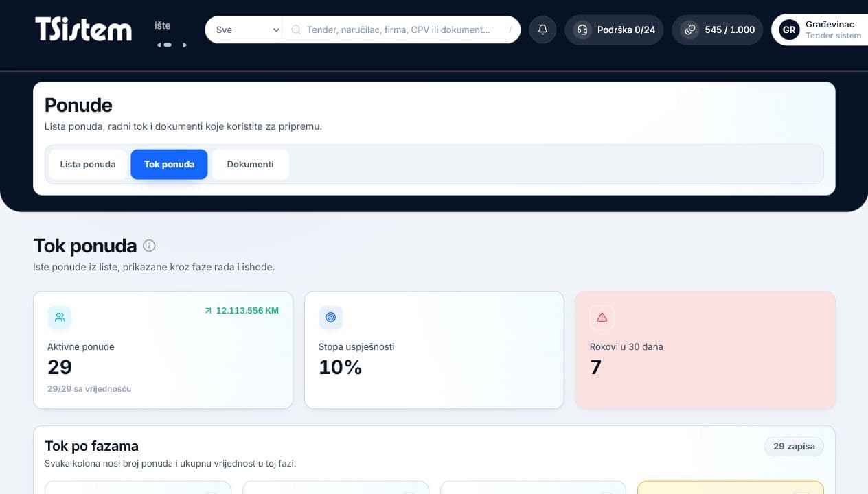The image size is (868, 494).
Task: Select the Dokumenti tab
Action: coord(250,165)
